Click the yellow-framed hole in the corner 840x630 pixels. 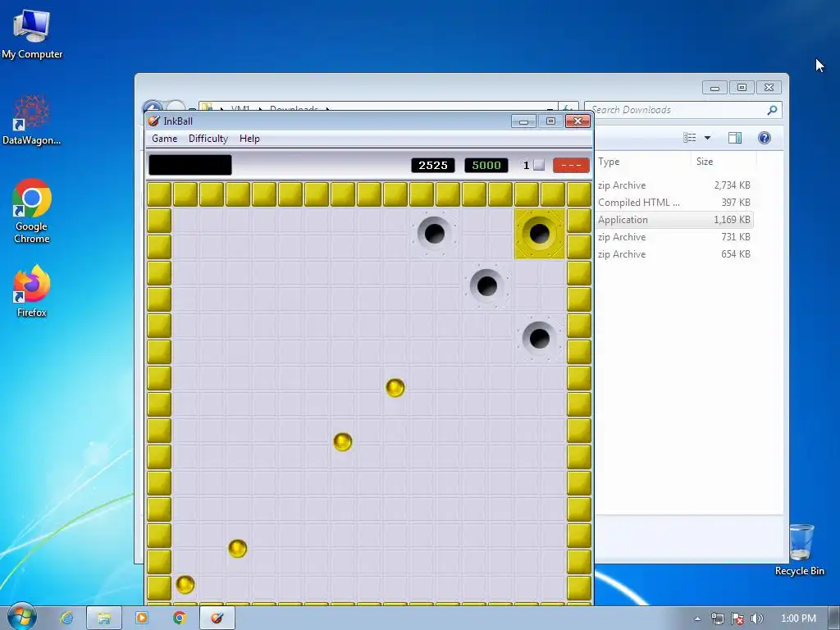pos(540,234)
